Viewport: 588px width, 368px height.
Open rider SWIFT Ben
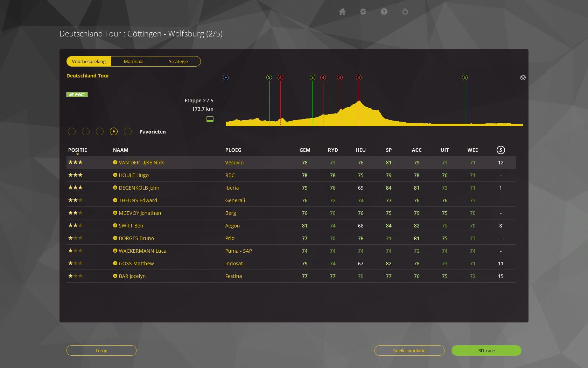coord(131,226)
